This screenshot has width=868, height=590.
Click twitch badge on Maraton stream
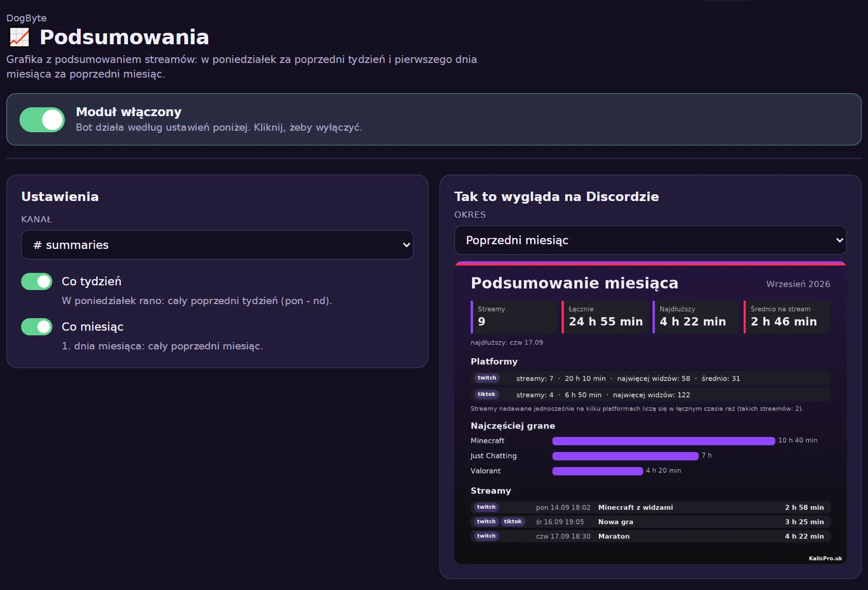pos(486,536)
